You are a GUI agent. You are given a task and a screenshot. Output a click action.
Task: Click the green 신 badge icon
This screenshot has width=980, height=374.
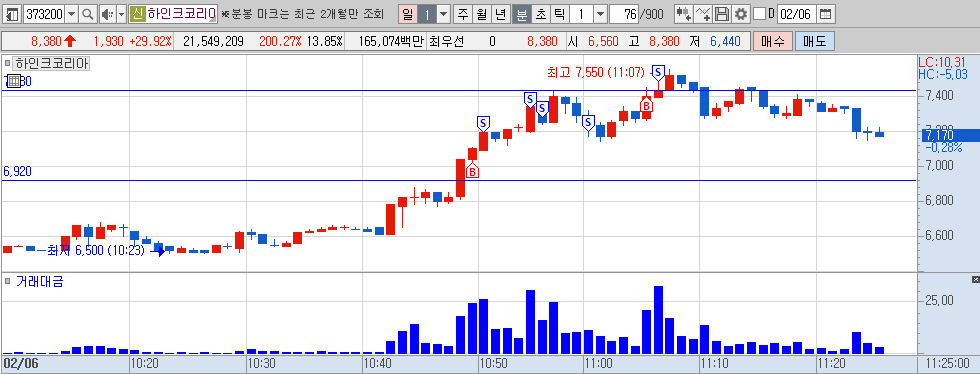(x=138, y=13)
